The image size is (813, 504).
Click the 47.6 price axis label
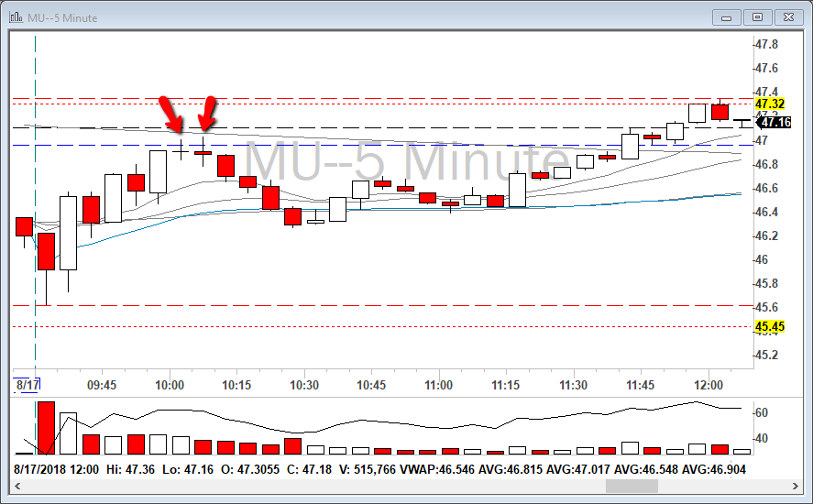coord(766,69)
